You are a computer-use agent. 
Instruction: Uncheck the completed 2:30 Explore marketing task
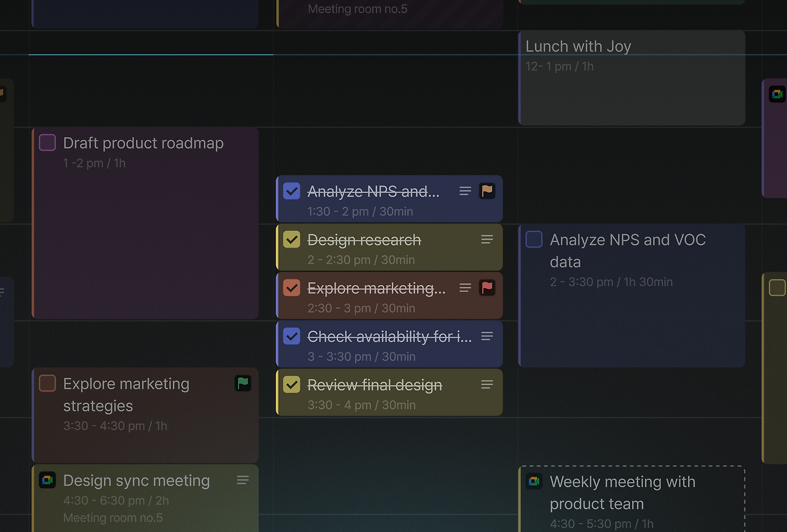coord(291,288)
